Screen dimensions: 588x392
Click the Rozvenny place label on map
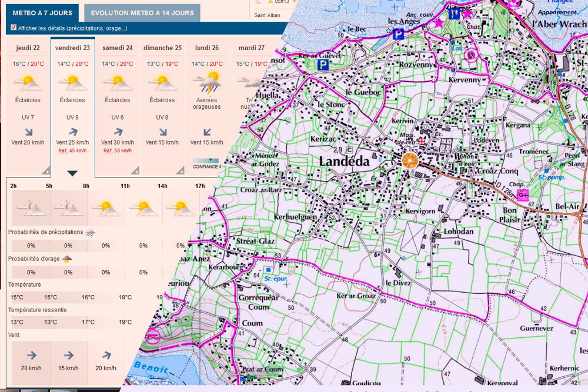click(416, 65)
